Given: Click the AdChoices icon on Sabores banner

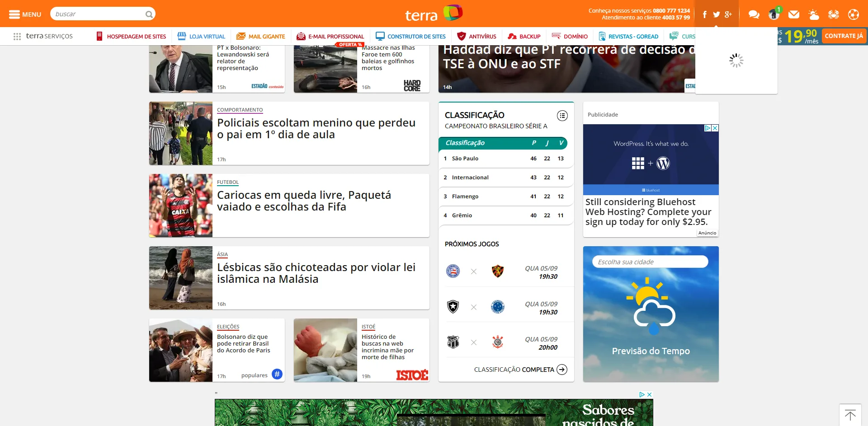Looking at the screenshot, I should coord(642,394).
